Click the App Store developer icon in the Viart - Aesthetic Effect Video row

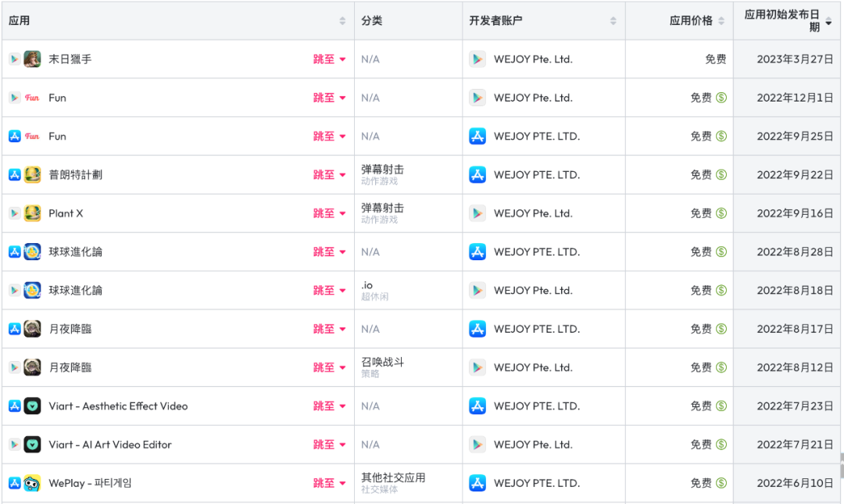[x=477, y=406]
